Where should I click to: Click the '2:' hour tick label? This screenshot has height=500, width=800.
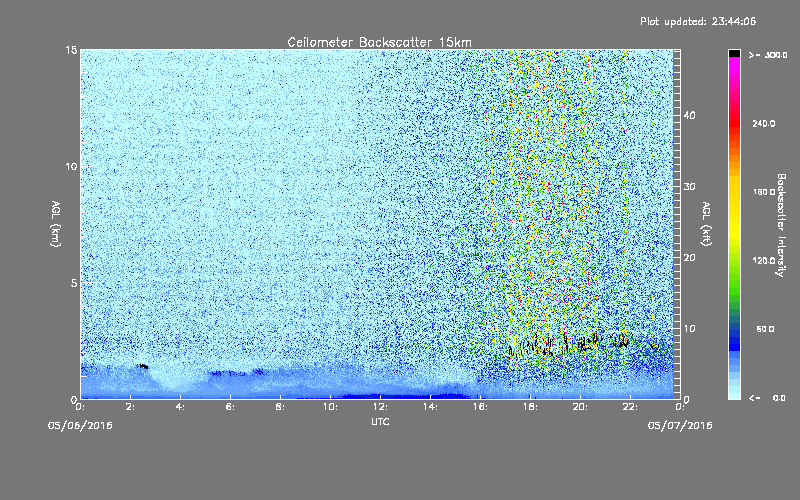(x=131, y=407)
